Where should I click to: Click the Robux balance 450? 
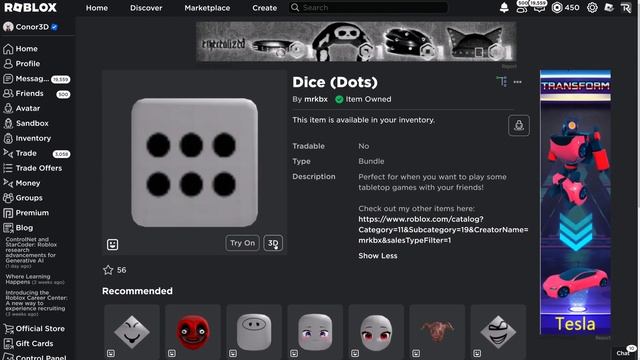coord(565,7)
